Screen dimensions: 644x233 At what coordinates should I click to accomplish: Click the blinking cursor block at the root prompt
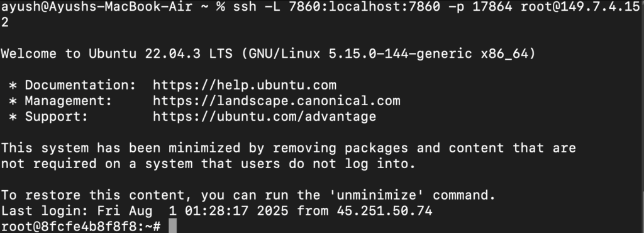(172, 226)
